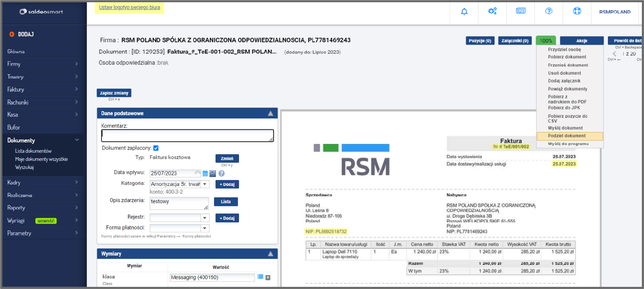Image resolution: width=644 pixels, height=289 pixels.
Task: Open the notifications bell icon
Action: click(464, 12)
